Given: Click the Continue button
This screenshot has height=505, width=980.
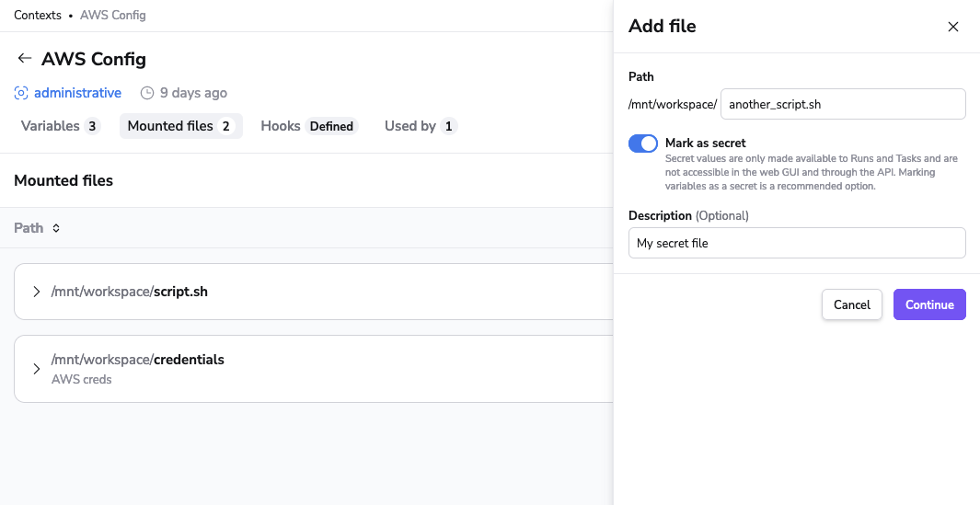Looking at the screenshot, I should [929, 304].
